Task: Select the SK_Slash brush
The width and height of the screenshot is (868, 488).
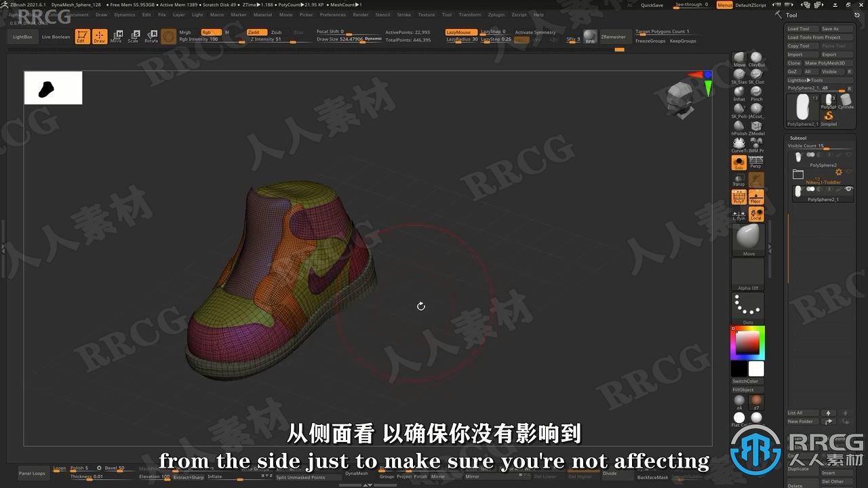Action: [739, 77]
